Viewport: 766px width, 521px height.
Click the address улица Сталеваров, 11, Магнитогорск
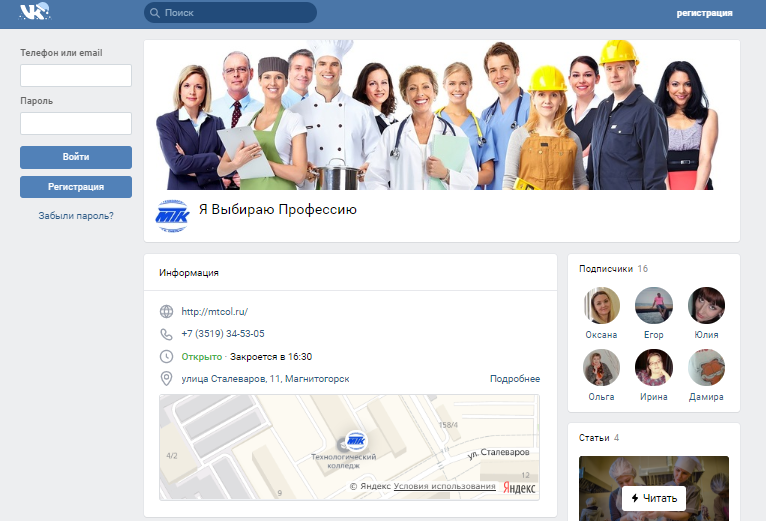[265, 379]
